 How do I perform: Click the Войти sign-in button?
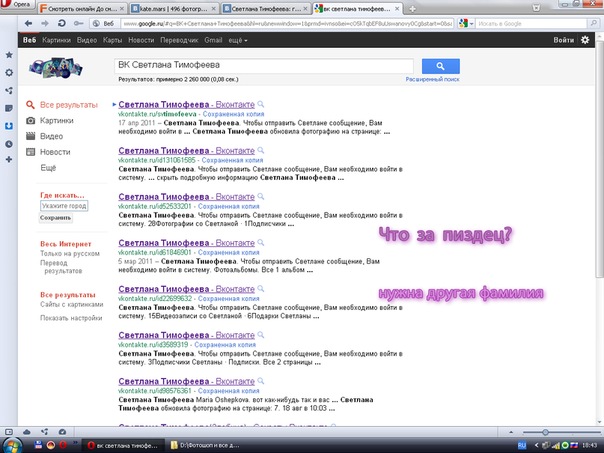coord(563,40)
